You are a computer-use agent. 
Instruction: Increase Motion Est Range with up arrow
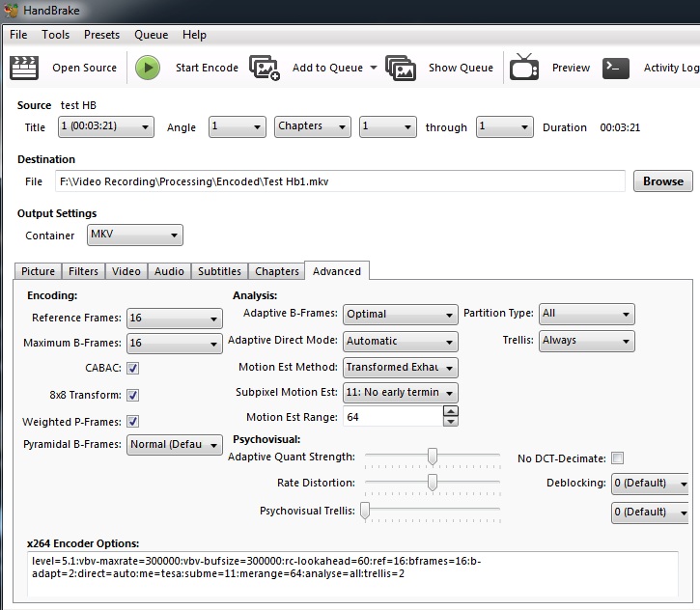451,411
